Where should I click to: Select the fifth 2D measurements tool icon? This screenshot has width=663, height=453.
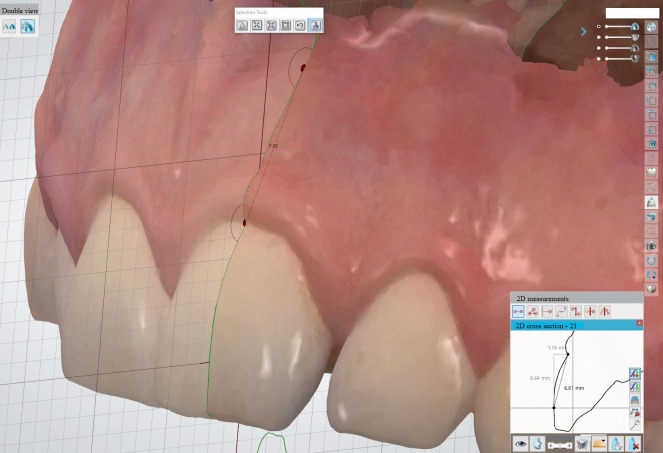tap(575, 312)
